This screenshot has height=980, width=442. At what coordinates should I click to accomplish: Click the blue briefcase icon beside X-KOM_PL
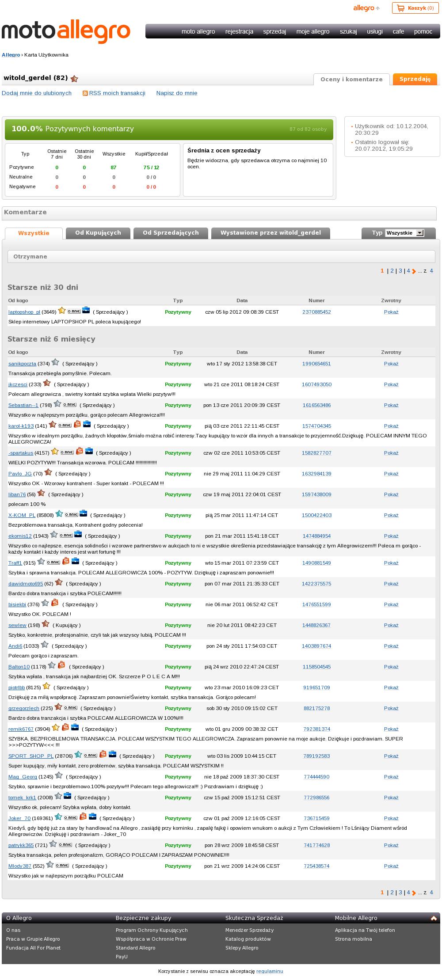84,513
